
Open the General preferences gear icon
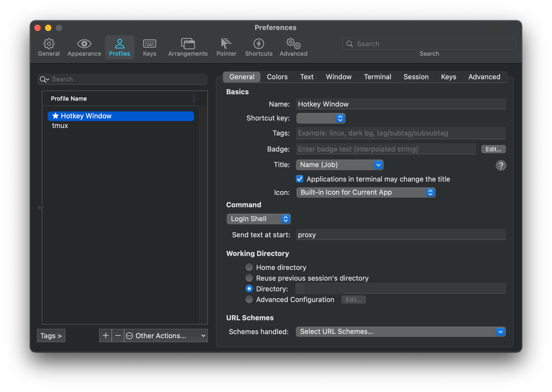[x=49, y=44]
